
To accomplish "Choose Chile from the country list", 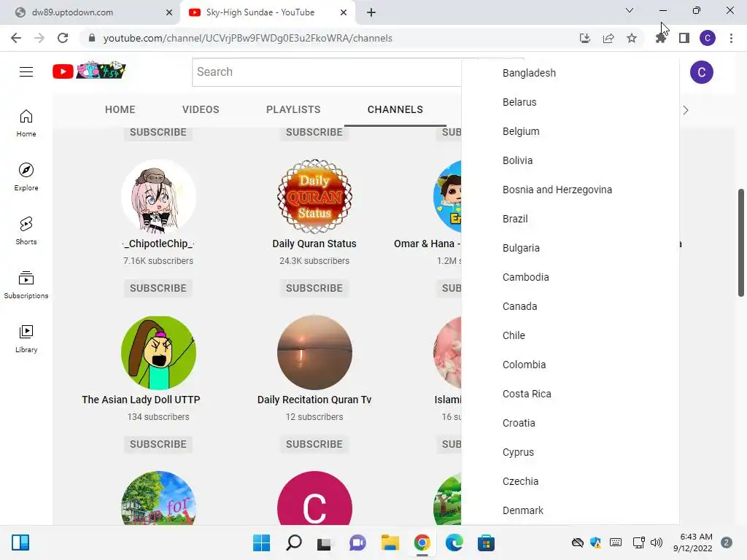I will tap(570, 335).
